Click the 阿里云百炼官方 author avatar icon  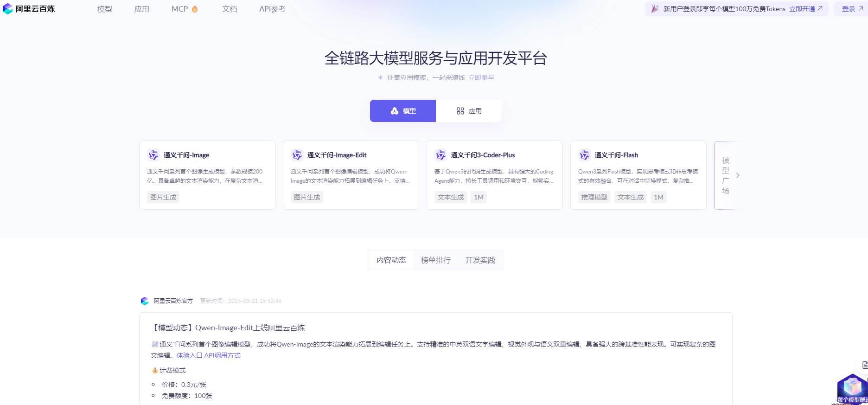click(145, 301)
